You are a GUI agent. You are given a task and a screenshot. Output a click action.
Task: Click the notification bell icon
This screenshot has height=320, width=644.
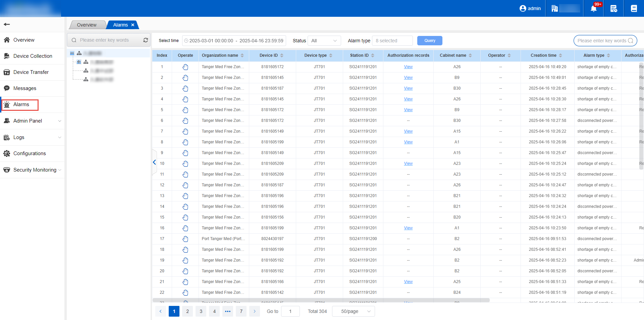point(593,9)
